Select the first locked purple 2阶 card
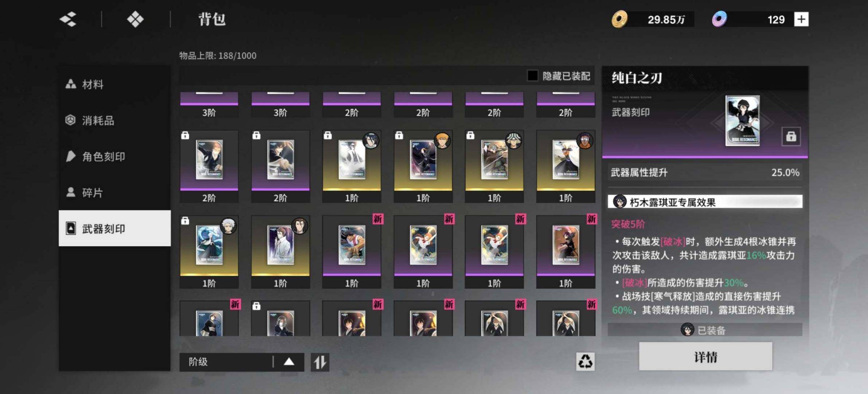 pyautogui.click(x=209, y=167)
